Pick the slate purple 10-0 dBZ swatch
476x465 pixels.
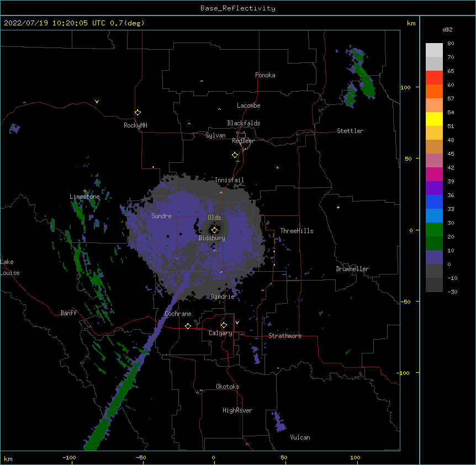[434, 257]
